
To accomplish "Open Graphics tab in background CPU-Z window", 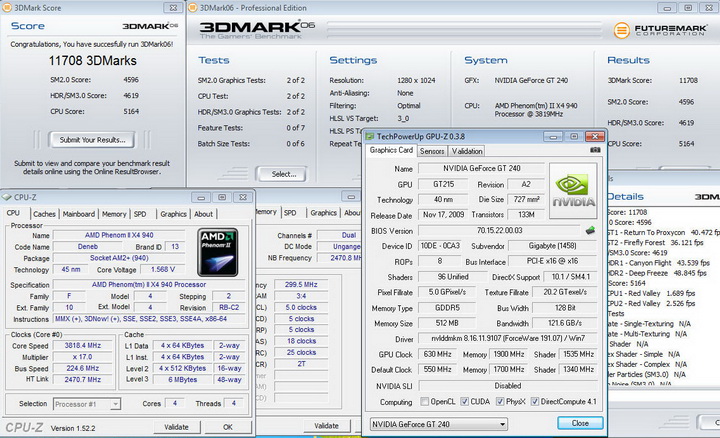I will [323, 213].
